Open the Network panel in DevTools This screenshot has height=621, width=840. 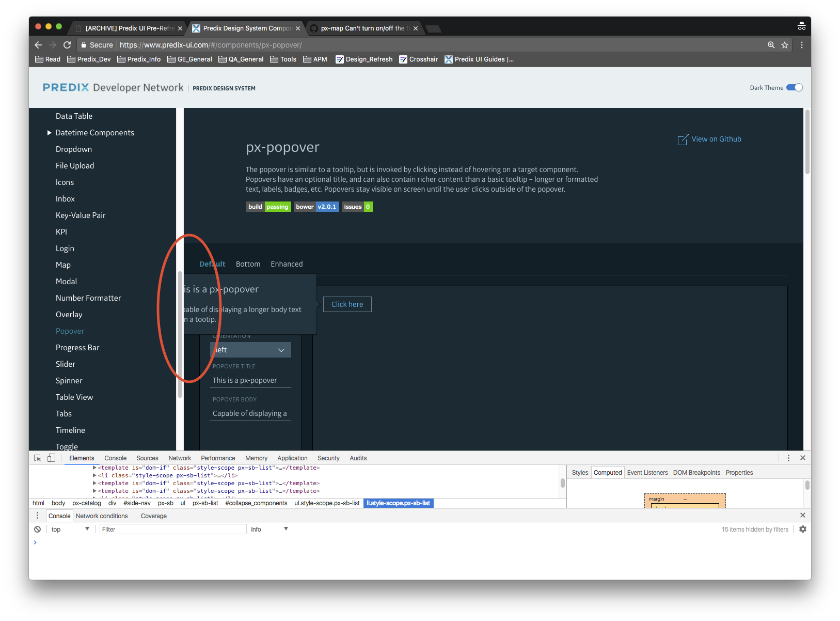(x=180, y=458)
